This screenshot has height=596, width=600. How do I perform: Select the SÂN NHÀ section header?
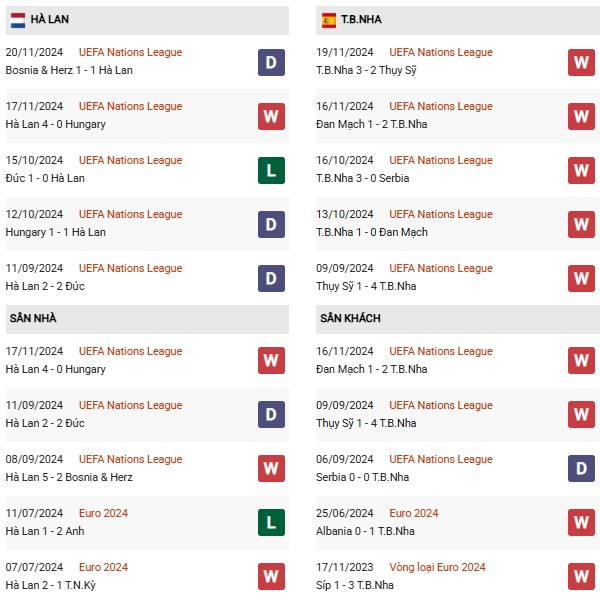147,319
